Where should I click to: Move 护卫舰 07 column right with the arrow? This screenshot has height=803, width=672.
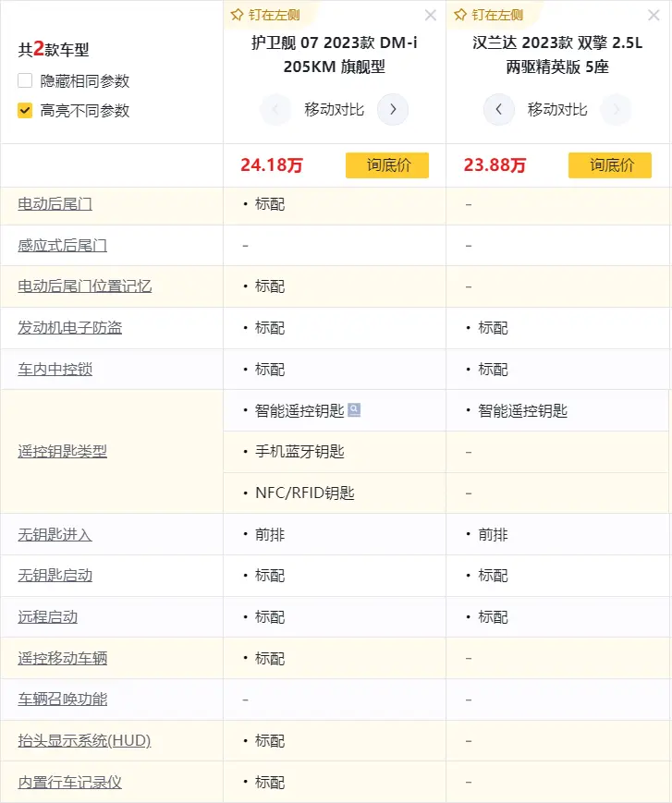(x=393, y=110)
